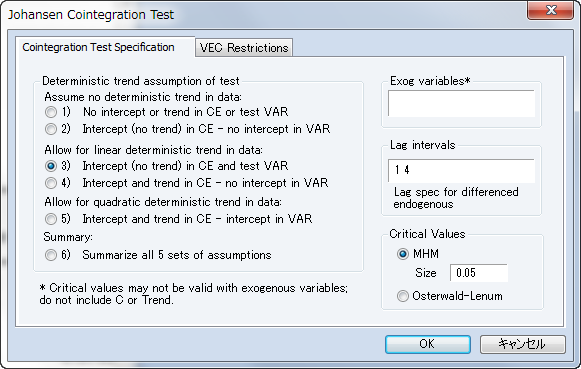Click the Lag intervals input field

tap(461, 170)
